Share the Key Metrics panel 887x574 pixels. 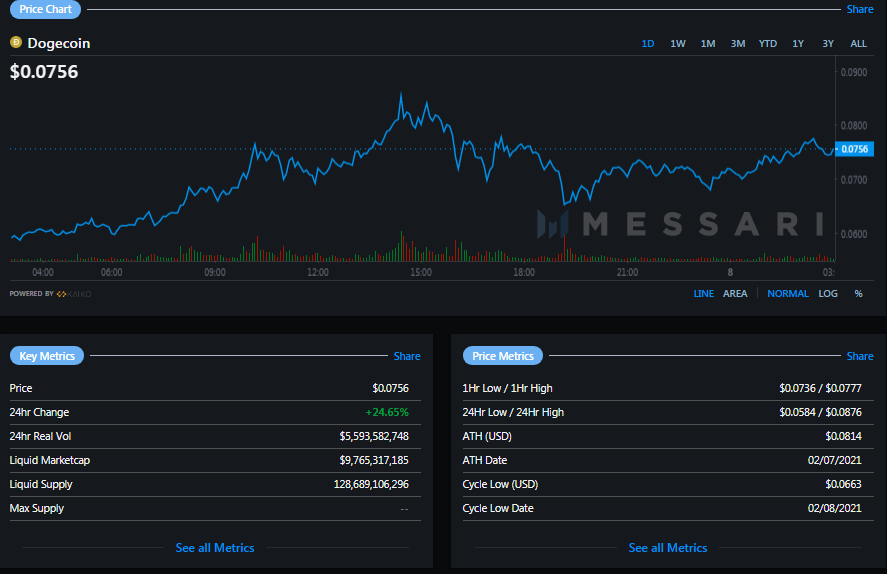point(407,356)
